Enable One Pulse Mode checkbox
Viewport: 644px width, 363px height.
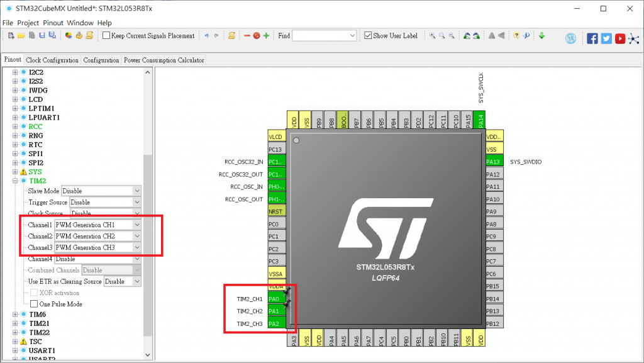click(34, 304)
